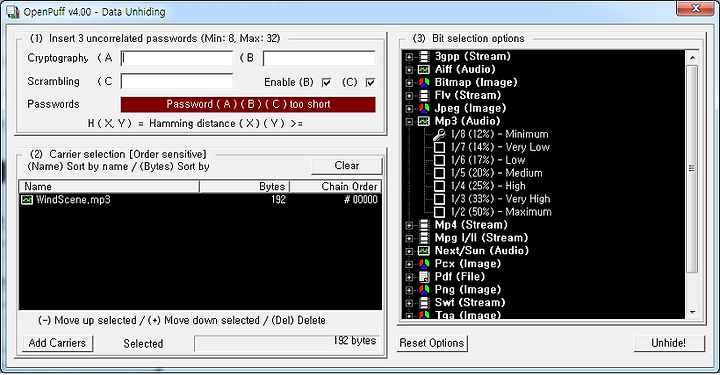Start extraction with the Unhide! button
720x375 pixels.
click(x=669, y=343)
